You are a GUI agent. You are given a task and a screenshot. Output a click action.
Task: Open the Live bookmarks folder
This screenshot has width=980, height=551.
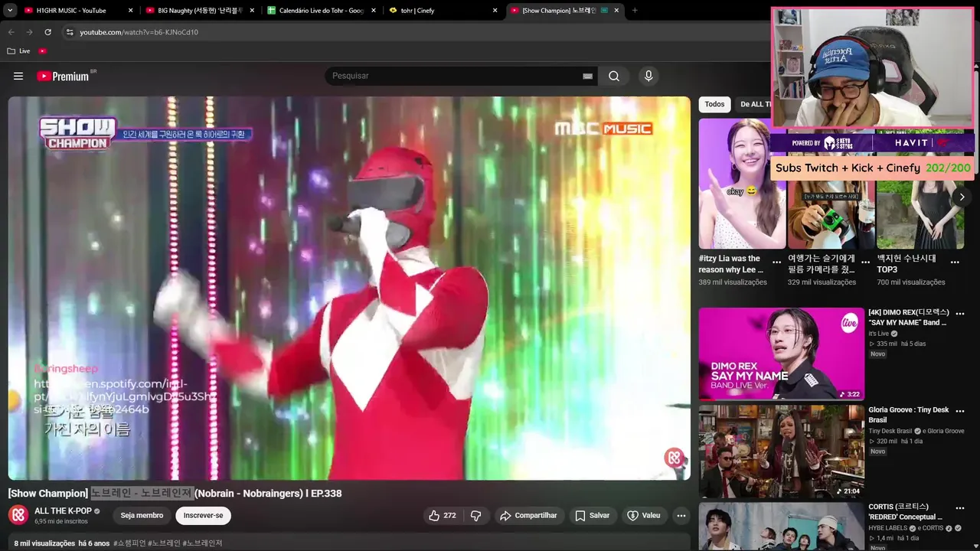pyautogui.click(x=18, y=51)
